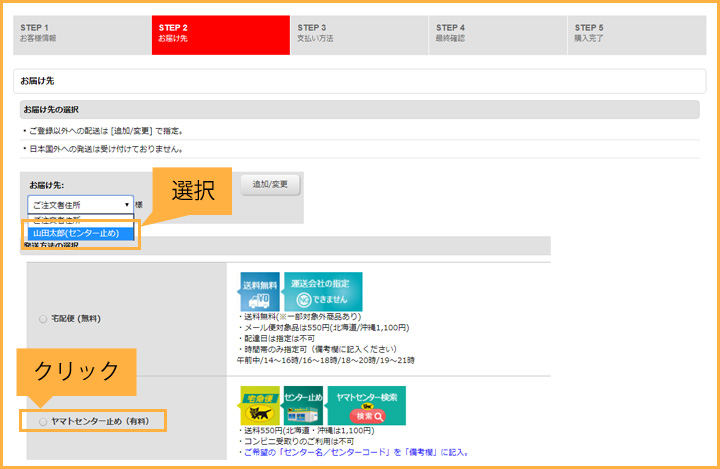Click the 送料無料 free shipping icon
Image resolution: width=720 pixels, height=469 pixels.
click(x=259, y=291)
